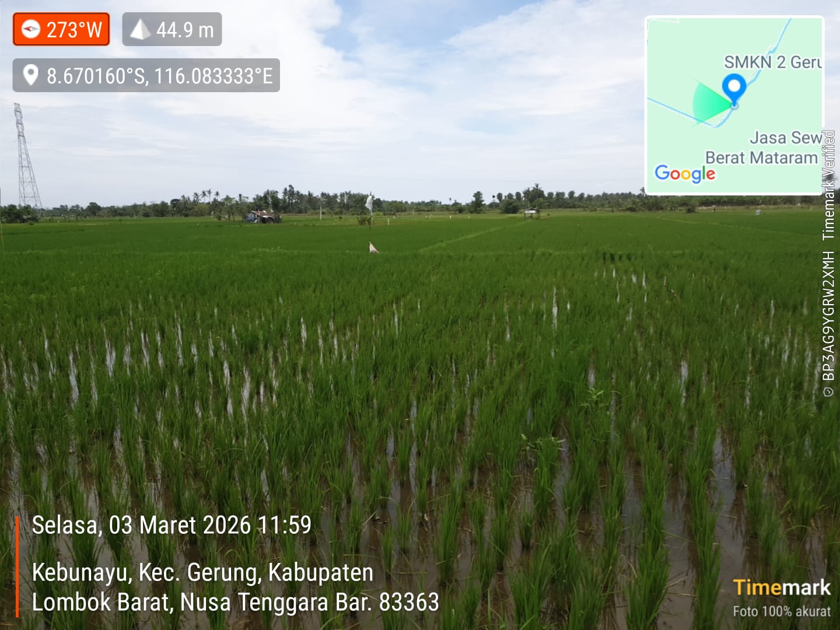Click the green view-direction cone on the map

(708, 102)
